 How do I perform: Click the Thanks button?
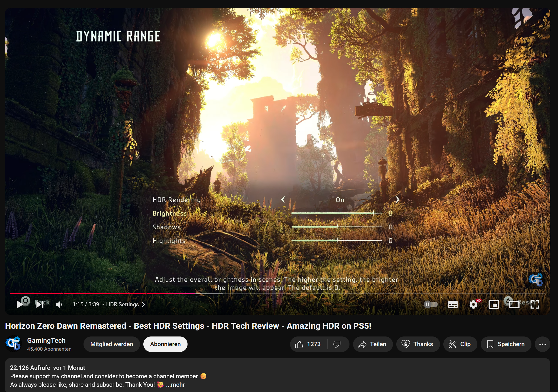[x=418, y=344]
